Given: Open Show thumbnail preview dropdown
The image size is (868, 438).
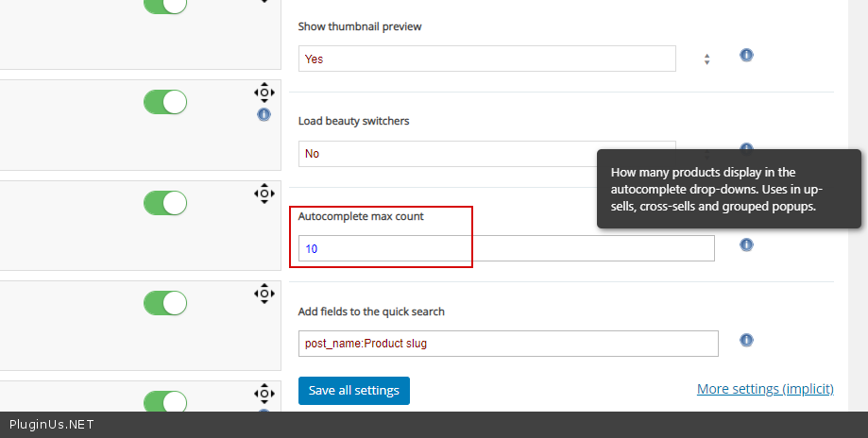Looking at the screenshot, I should pos(486,59).
